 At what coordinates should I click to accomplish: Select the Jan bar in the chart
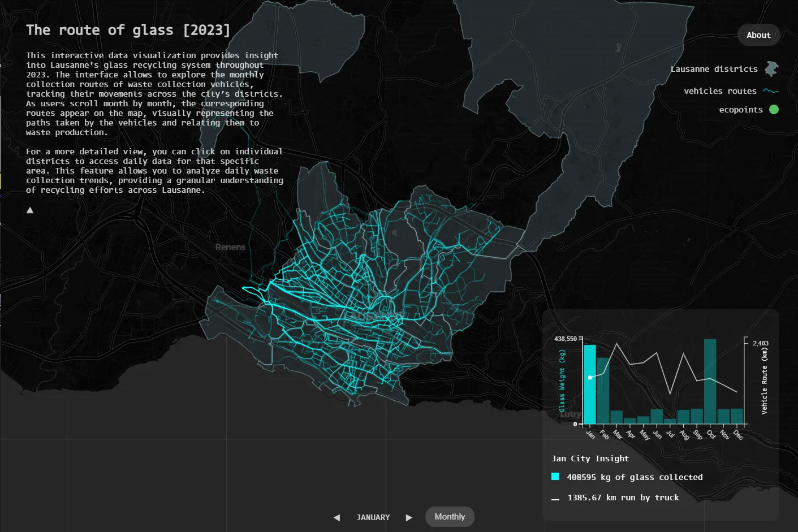pyautogui.click(x=590, y=384)
